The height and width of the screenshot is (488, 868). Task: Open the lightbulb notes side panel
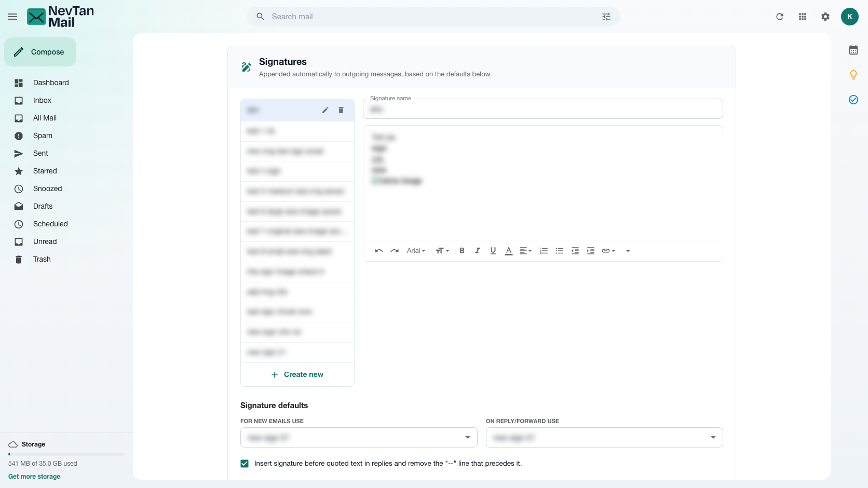[853, 75]
